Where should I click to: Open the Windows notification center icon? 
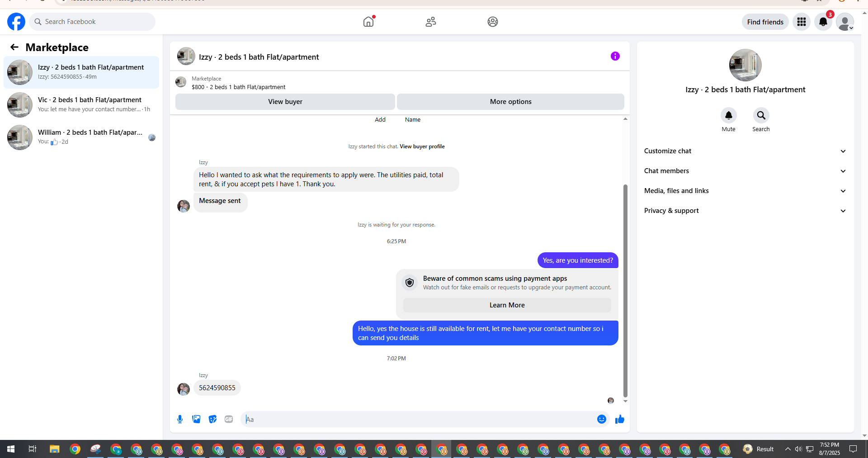tap(853, 449)
